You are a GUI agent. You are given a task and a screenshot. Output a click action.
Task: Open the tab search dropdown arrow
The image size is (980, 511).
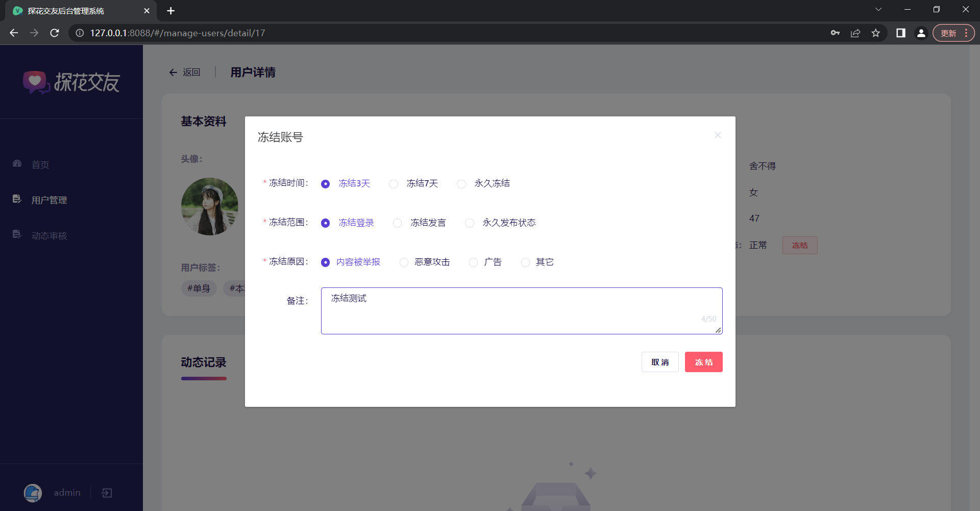pos(878,9)
